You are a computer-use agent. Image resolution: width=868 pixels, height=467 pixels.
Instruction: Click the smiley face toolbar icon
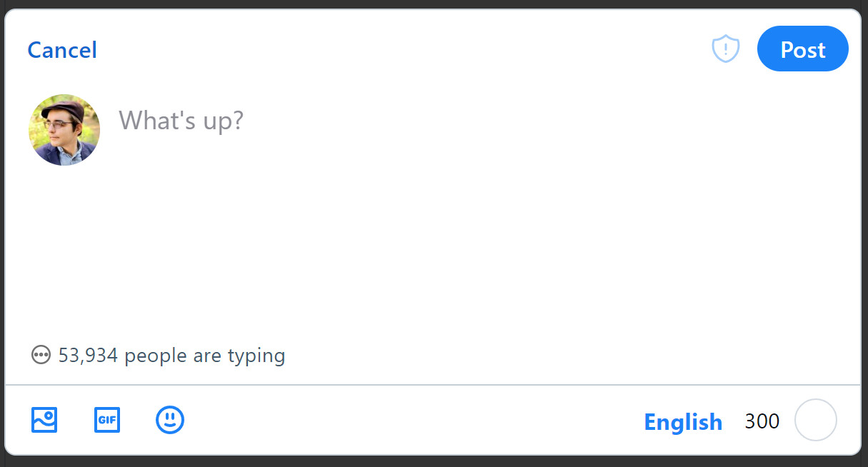tap(170, 420)
